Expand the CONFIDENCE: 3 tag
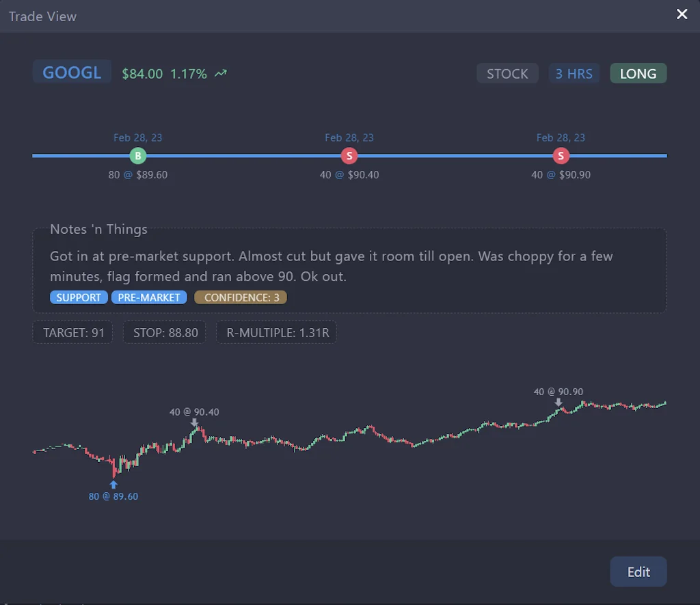This screenshot has width=700, height=605. [x=240, y=297]
